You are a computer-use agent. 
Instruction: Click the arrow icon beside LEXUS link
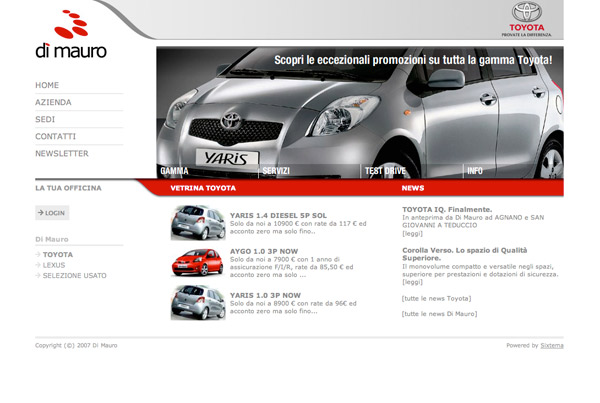coord(38,265)
